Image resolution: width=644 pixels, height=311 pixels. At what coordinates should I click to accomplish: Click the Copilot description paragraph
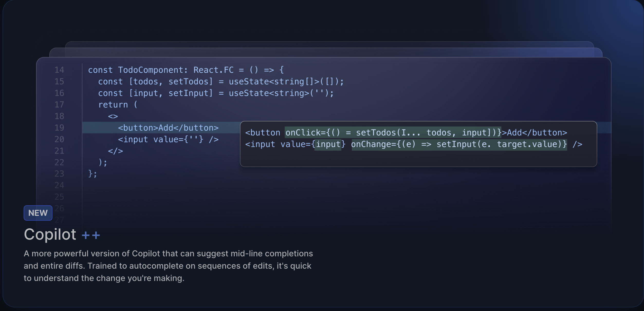coord(168,266)
